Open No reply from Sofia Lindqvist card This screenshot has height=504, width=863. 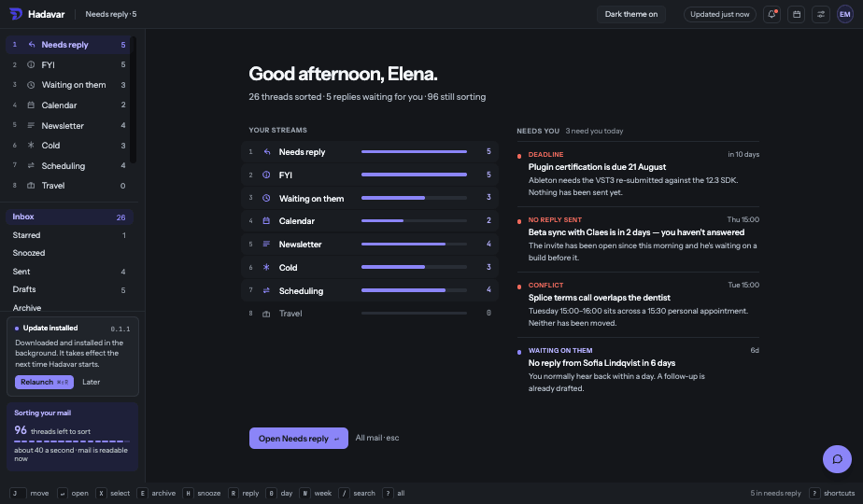(x=638, y=370)
